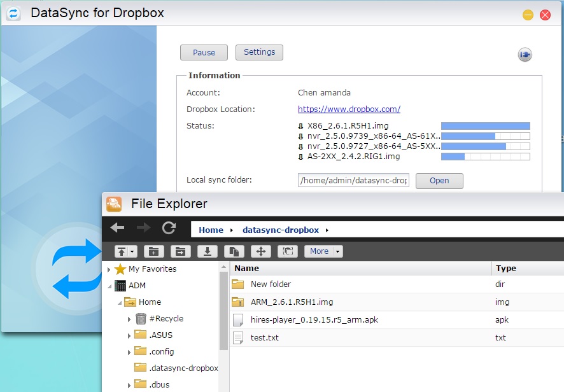
Task: Click the DataSync sync logo in title bar
Action: 13,13
